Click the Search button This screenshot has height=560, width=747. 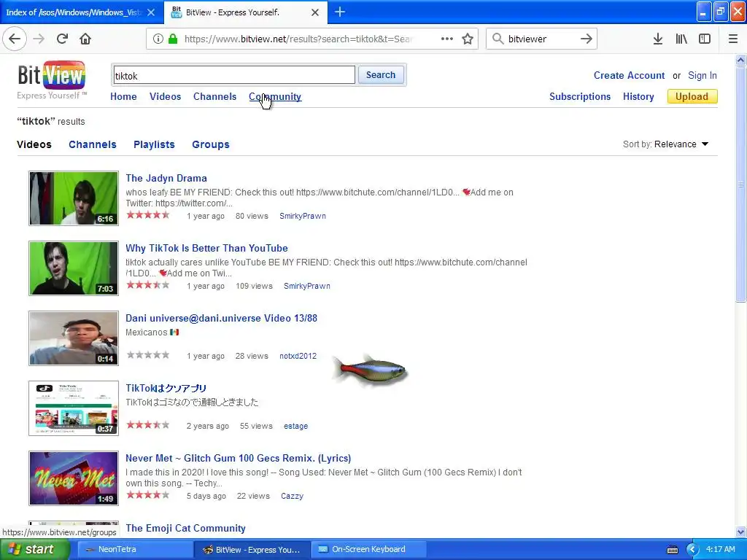[381, 75]
